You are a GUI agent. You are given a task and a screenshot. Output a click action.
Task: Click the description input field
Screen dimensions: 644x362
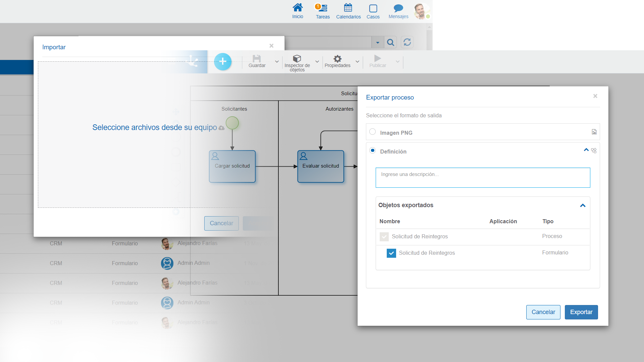[x=483, y=178]
